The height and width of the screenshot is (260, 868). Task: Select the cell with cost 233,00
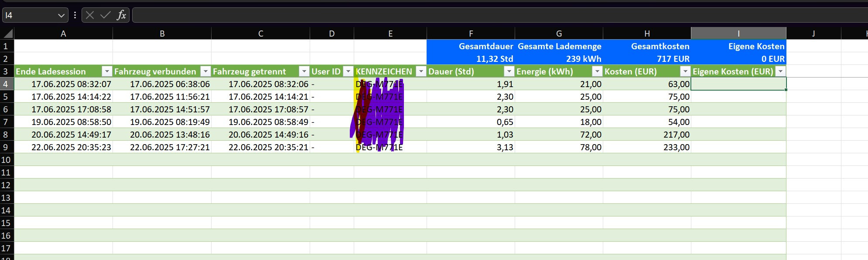click(x=647, y=147)
